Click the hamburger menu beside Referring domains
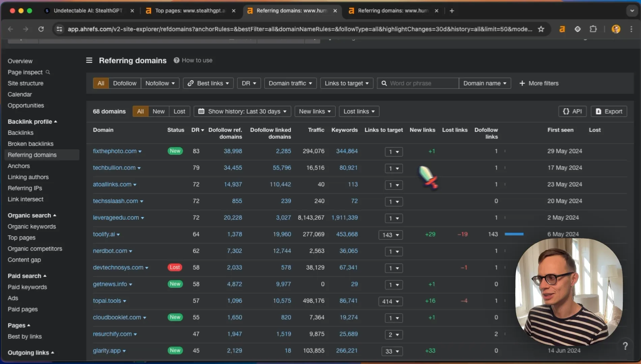This screenshot has width=641, height=364. click(x=89, y=60)
